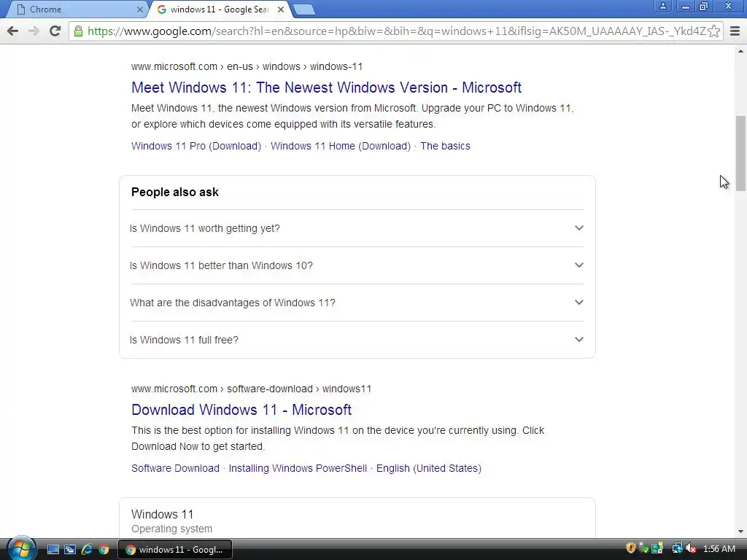This screenshot has width=747, height=560.
Task: Click 'www.microsoft.com › en-us › windows › windows-11' breadcrumb
Action: coord(247,66)
